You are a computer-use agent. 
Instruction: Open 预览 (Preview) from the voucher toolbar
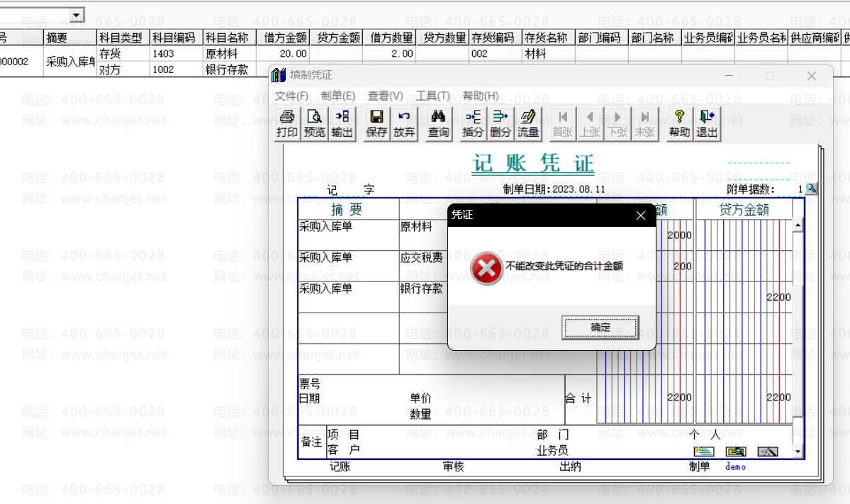point(315,123)
